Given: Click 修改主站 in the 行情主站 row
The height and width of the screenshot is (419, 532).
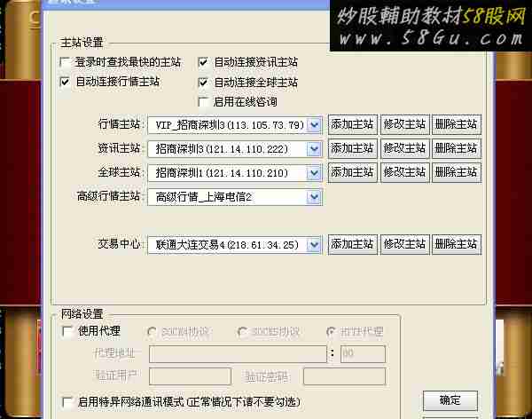Looking at the screenshot, I should coord(404,124).
